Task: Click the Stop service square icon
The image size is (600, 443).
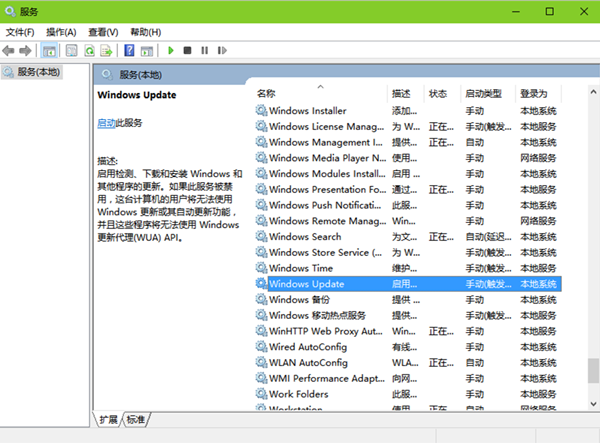Action: [x=187, y=50]
